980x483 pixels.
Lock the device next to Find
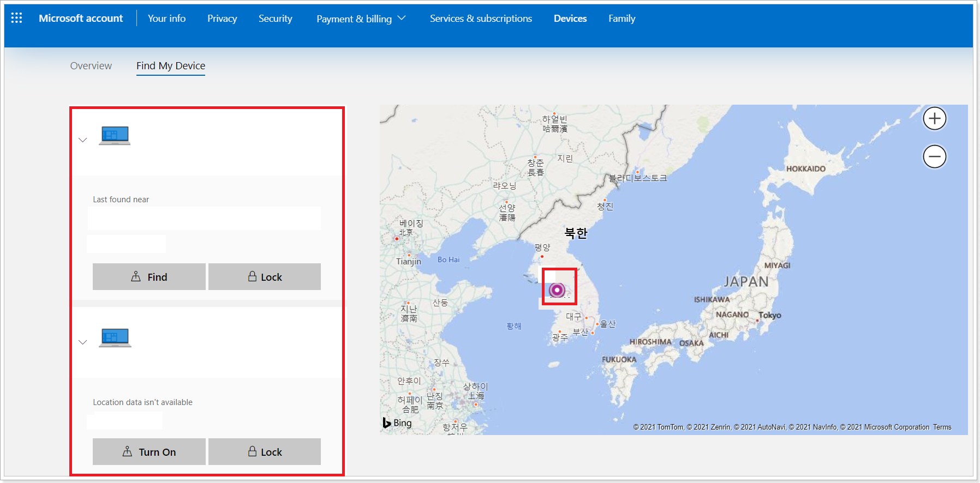tap(265, 277)
